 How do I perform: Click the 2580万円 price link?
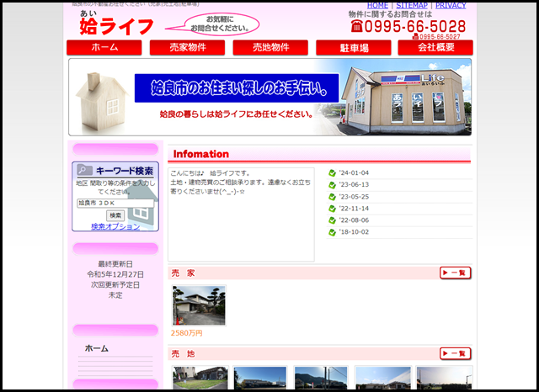[x=187, y=333]
